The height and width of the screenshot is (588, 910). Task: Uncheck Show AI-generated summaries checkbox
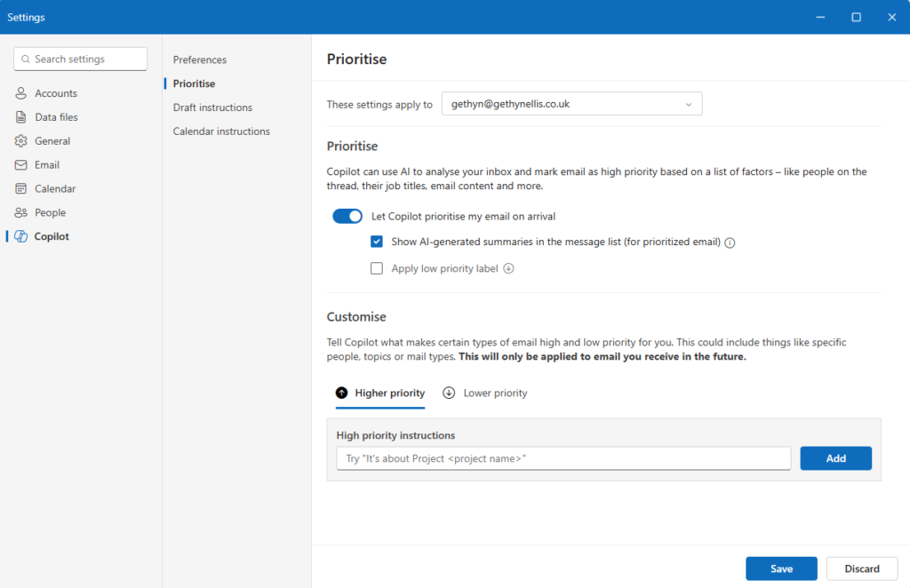[377, 242]
